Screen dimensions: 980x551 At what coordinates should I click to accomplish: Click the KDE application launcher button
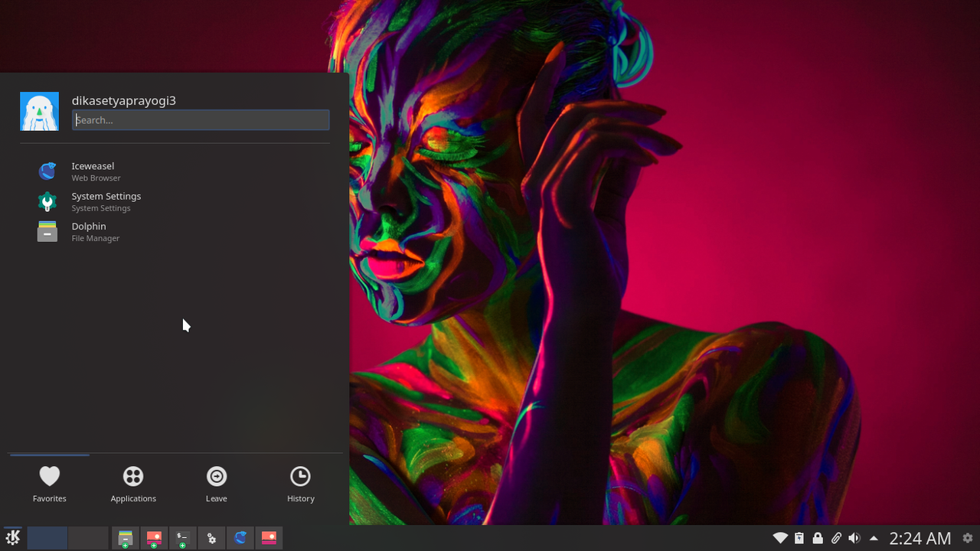click(12, 538)
